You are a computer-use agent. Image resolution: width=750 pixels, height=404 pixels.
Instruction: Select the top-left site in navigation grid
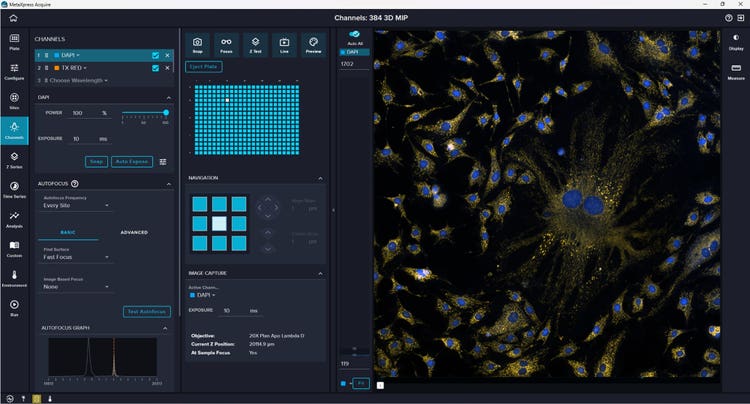[x=199, y=205]
